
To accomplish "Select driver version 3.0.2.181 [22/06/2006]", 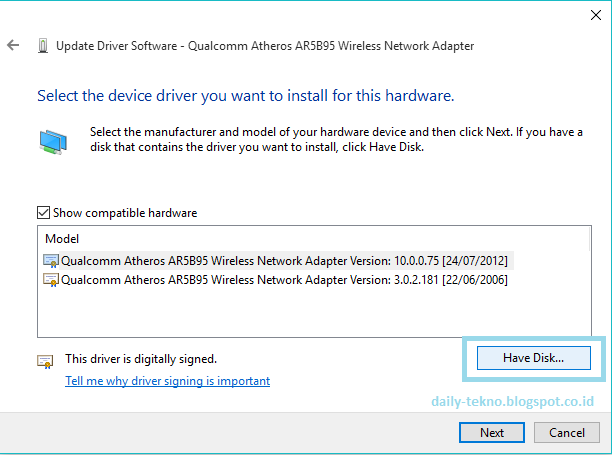I will pyautogui.click(x=276, y=280).
